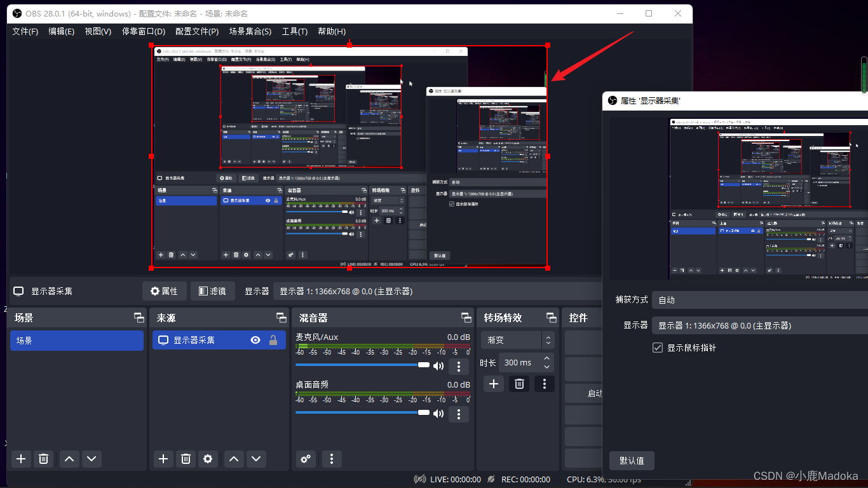Move source up in 来源 panel

click(x=234, y=459)
